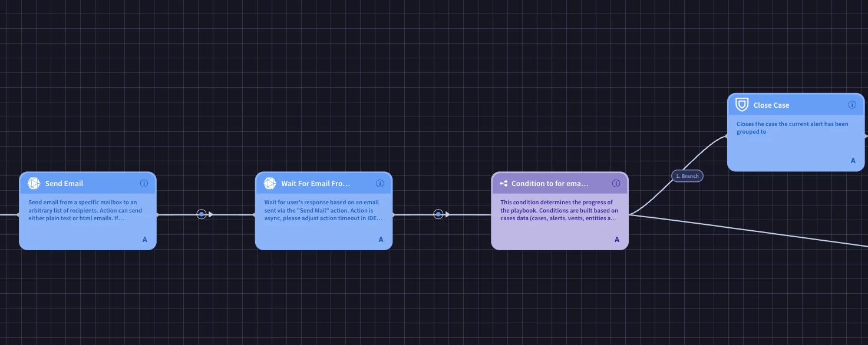
Task: Select the connector dot after Wait For Email
Action: click(x=438, y=214)
